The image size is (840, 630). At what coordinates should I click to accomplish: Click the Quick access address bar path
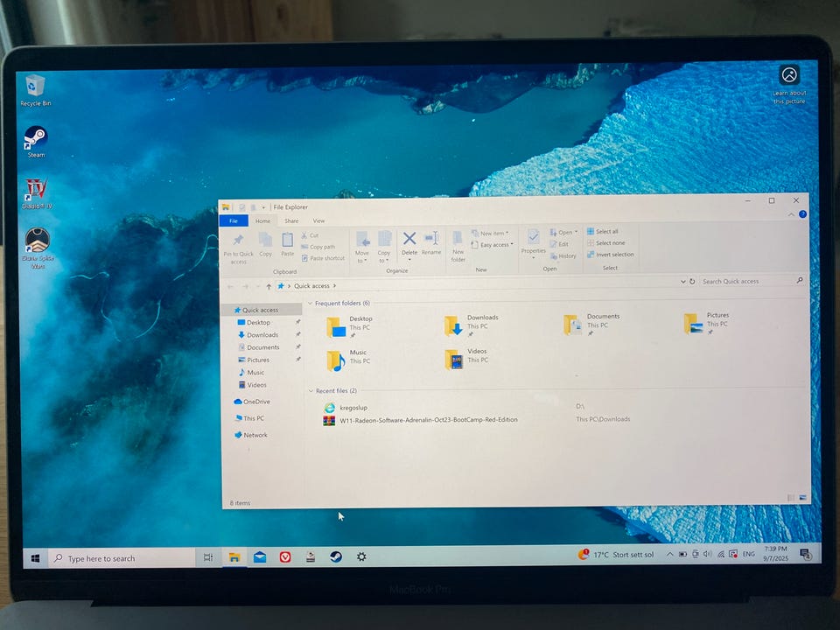311,286
